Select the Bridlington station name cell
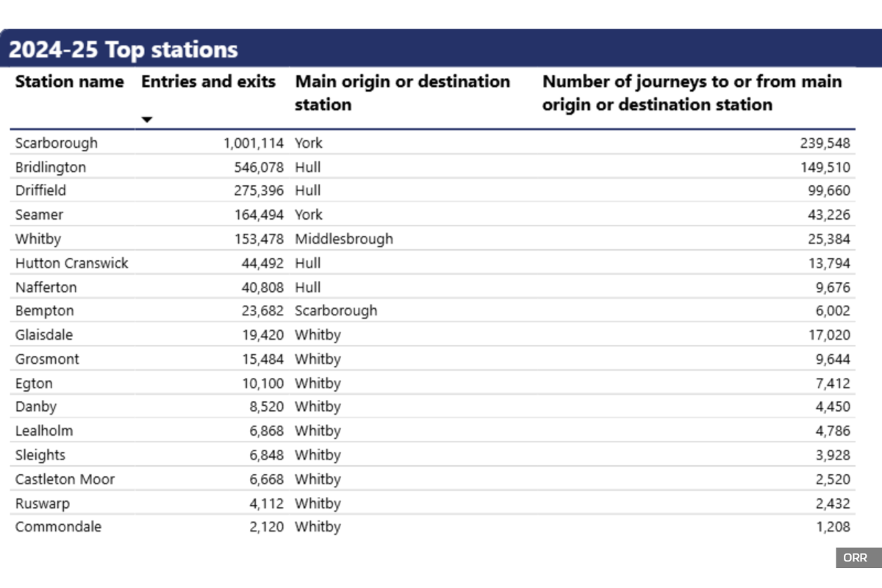The image size is (882, 588). 51,167
